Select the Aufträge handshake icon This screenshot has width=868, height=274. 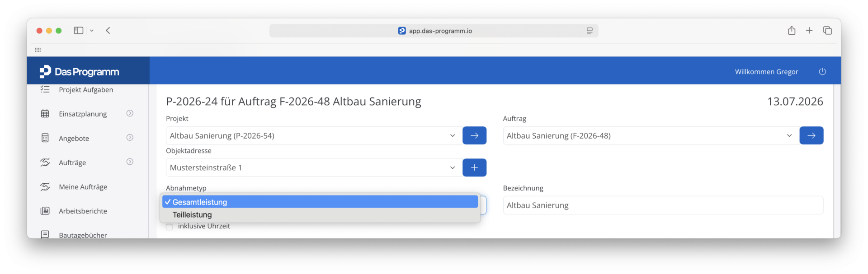[x=45, y=162]
